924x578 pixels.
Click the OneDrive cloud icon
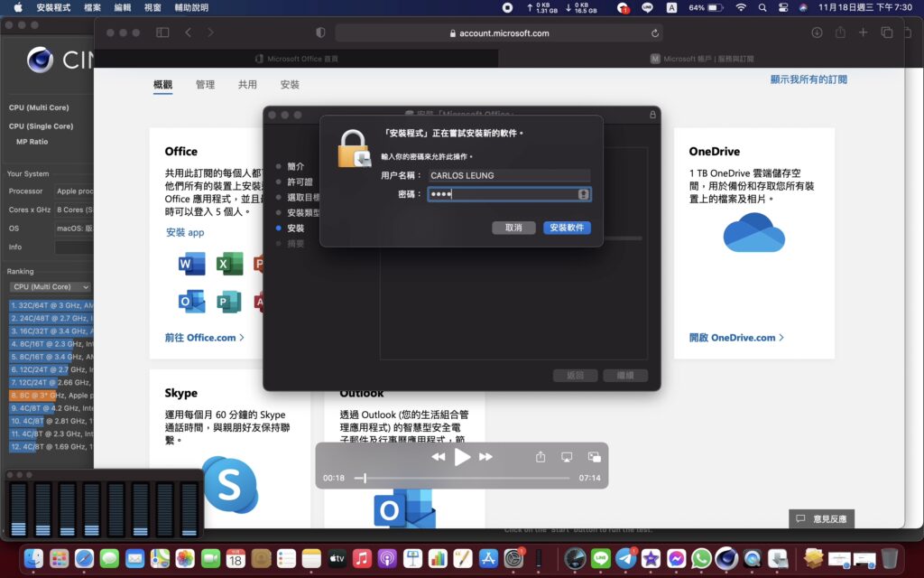pyautogui.click(x=753, y=232)
